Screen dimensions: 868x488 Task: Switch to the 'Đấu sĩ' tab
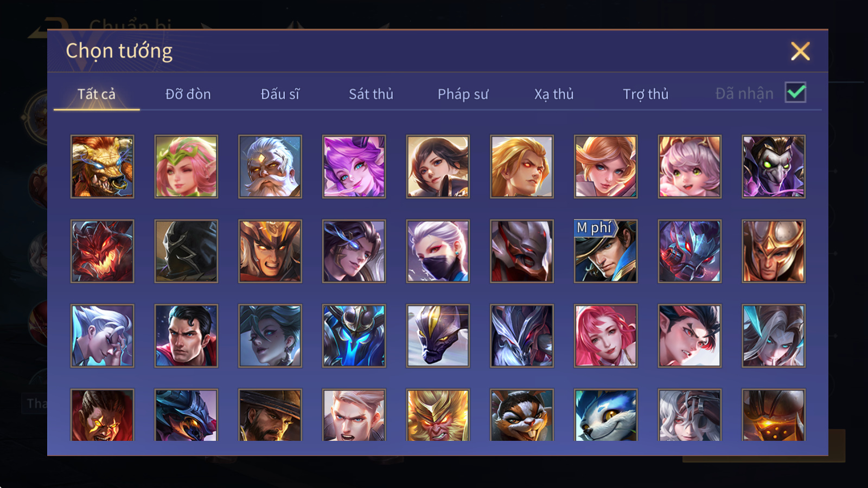[x=280, y=94]
